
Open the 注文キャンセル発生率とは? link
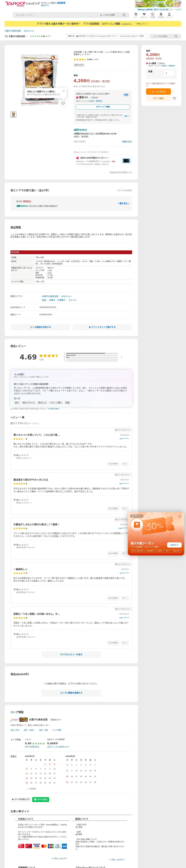pyautogui.click(x=58, y=747)
